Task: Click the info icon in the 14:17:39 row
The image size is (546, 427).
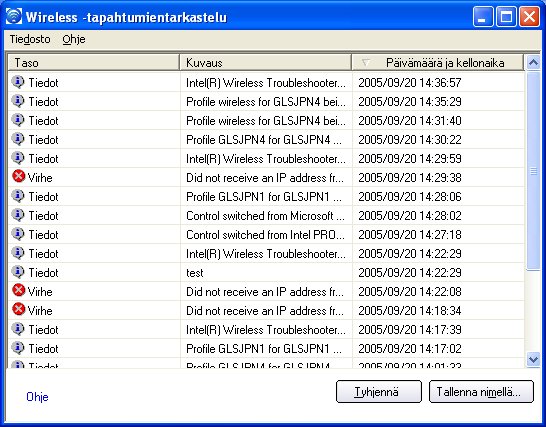Action: coord(18,329)
